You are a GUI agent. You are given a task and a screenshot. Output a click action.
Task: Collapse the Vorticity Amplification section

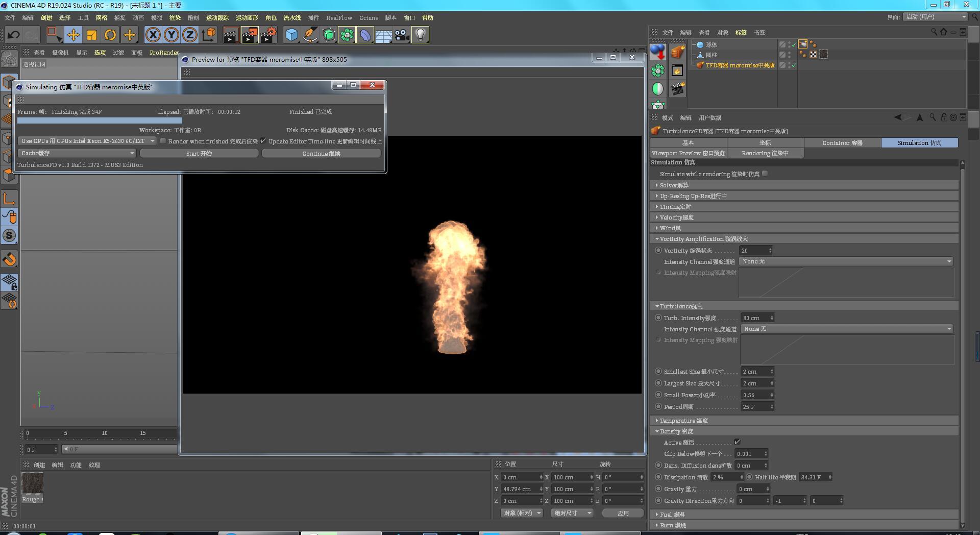[657, 239]
